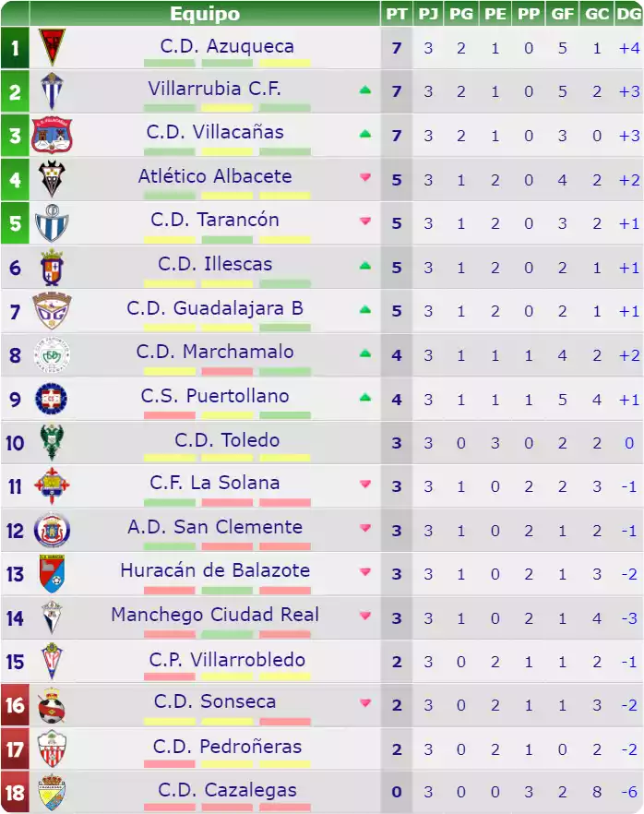Click the PT points column header
Screen dimensions: 644x814
[x=397, y=13]
